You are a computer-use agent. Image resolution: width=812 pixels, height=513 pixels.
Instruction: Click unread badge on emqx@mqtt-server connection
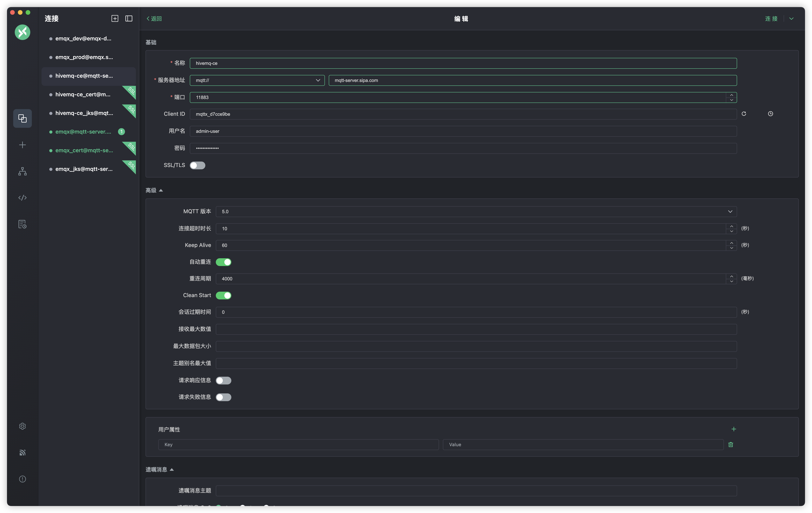(x=121, y=132)
